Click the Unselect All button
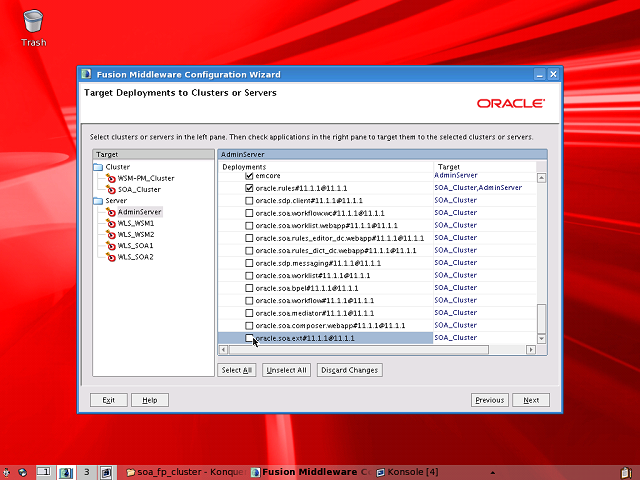The height and width of the screenshot is (480, 640). pos(286,370)
